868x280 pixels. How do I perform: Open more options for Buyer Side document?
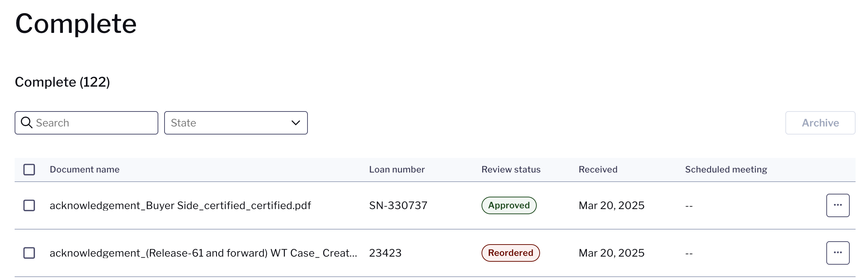tap(838, 205)
